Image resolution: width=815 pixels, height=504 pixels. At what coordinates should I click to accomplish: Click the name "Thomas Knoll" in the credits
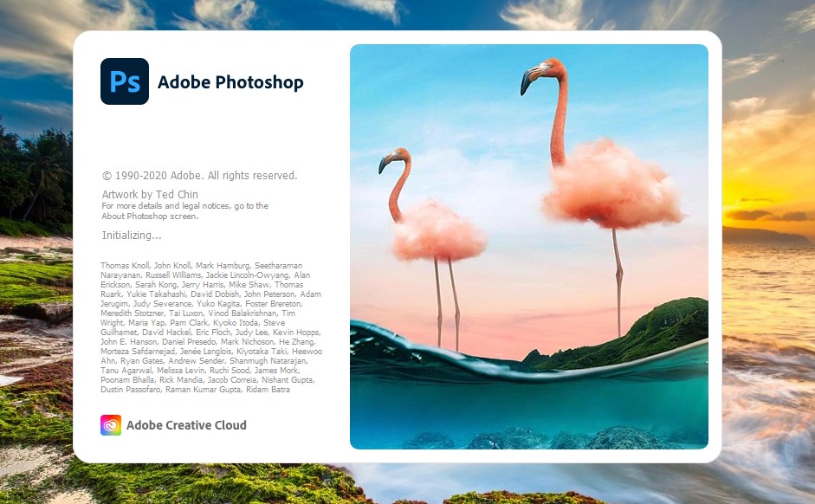pyautogui.click(x=125, y=266)
